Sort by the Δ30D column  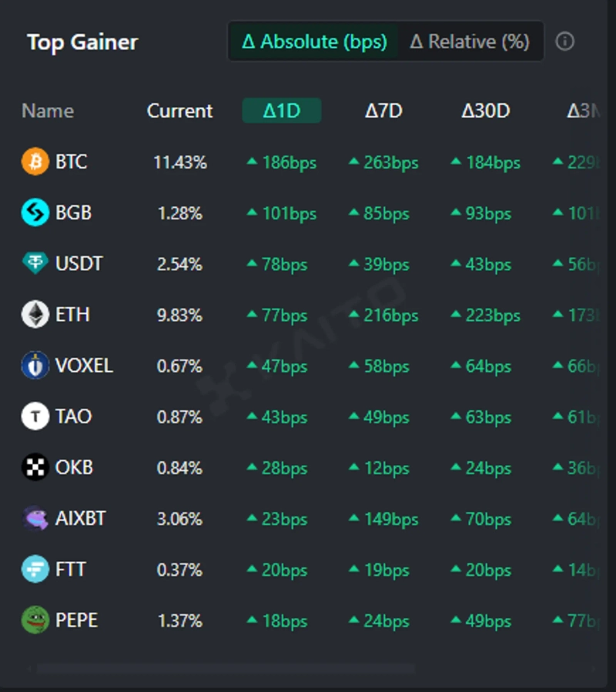(x=486, y=111)
